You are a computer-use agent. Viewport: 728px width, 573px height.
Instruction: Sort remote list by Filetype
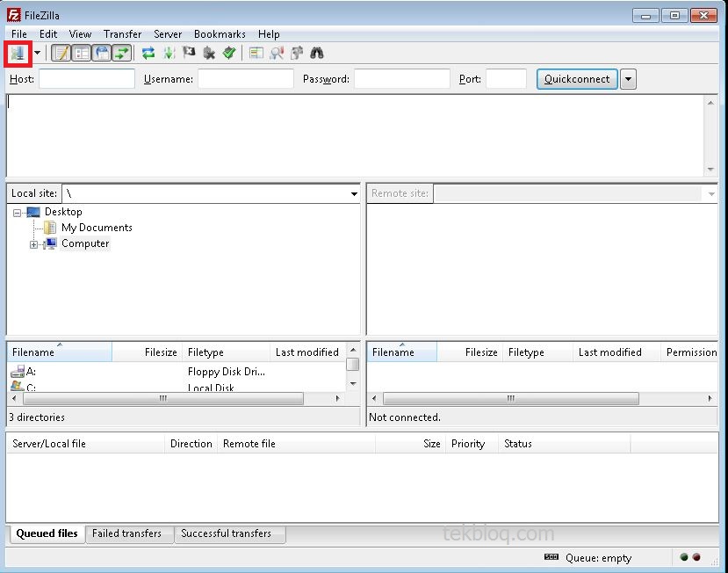click(x=537, y=352)
